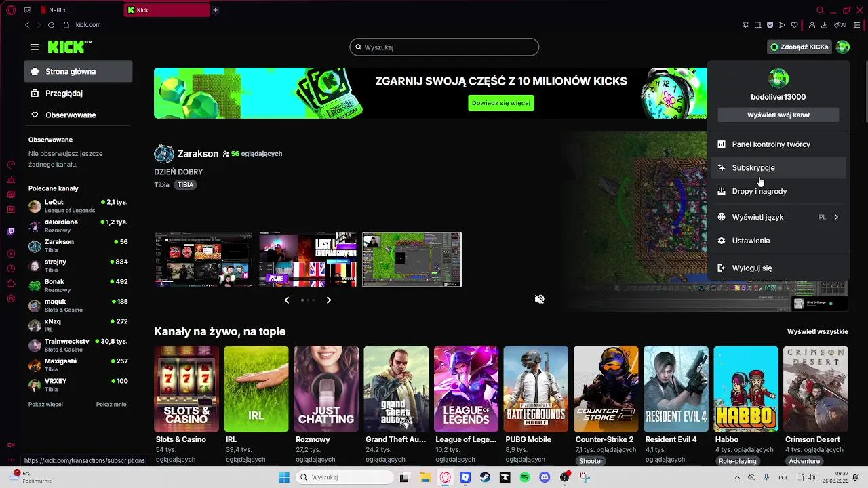Viewport: 868px width, 488px height.
Task: Open Trainwreckstv recommended channel
Action: point(78,345)
